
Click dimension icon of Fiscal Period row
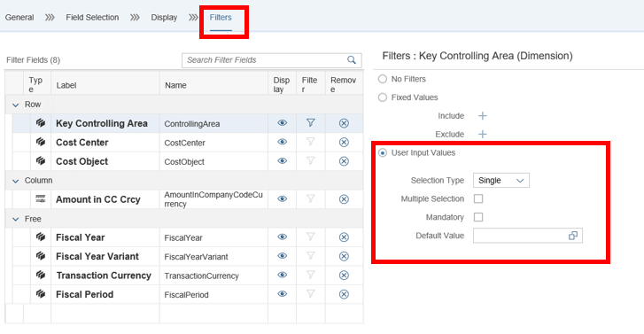[x=40, y=294]
